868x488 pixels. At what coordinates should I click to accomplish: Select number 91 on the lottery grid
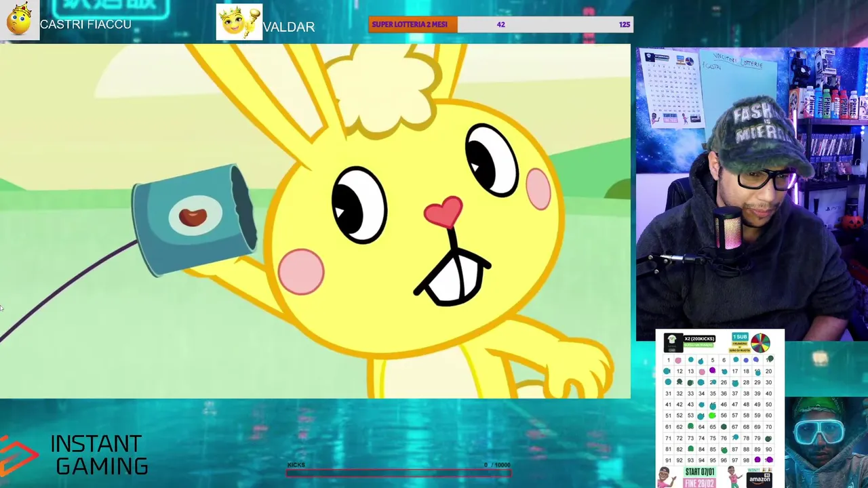pos(669,460)
